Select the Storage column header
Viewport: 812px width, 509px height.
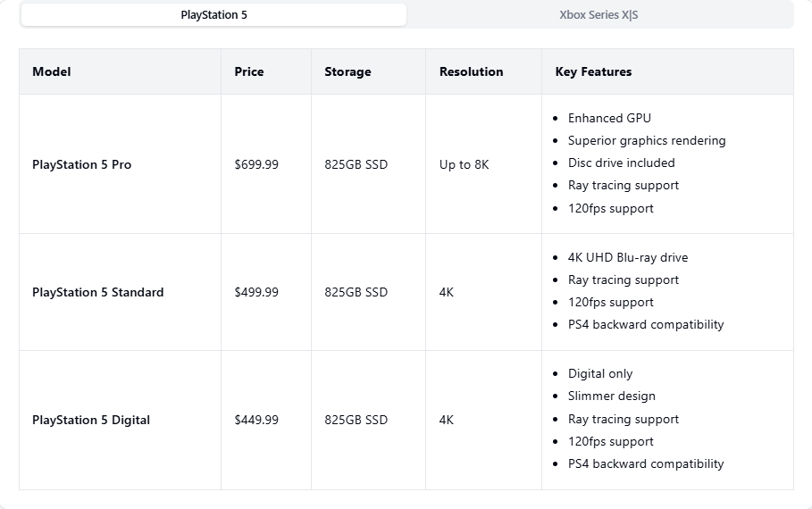click(347, 71)
